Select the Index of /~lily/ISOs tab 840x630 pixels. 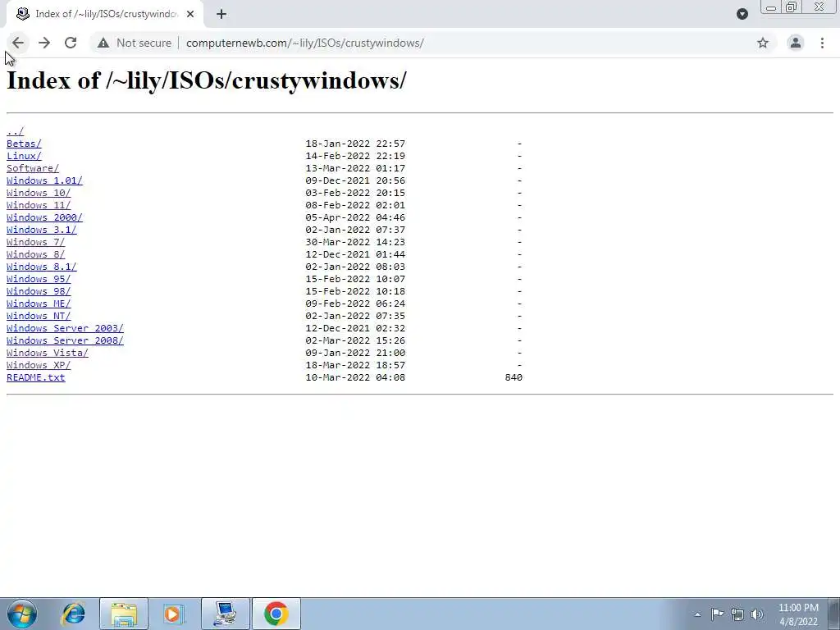(x=105, y=15)
